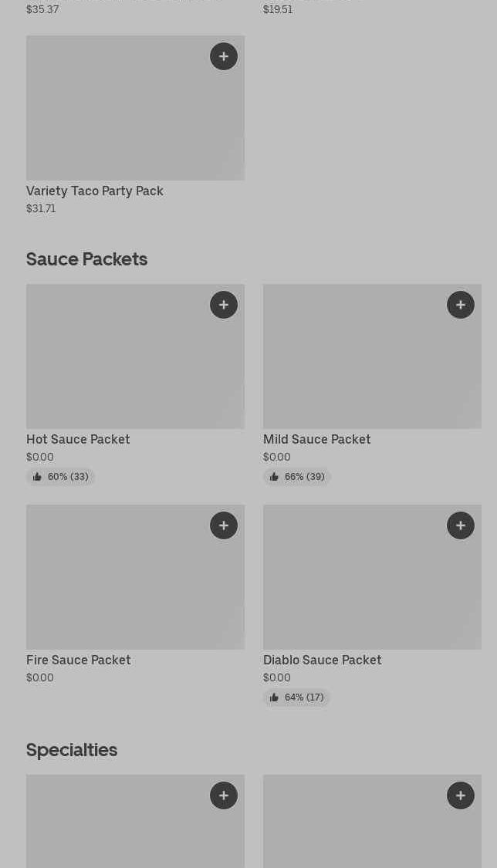The image size is (497, 868).
Task: Add first Specialties item with plus icon
Action: click(224, 795)
